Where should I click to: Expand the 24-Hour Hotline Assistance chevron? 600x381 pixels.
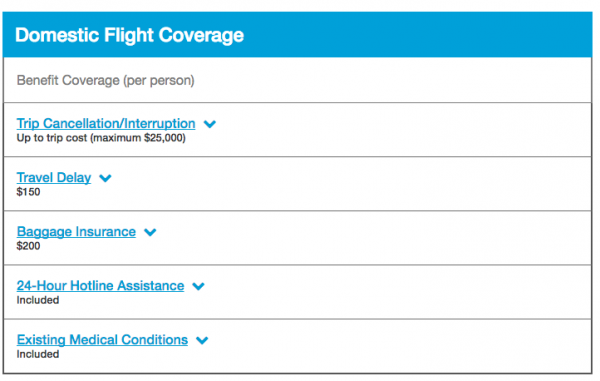click(198, 286)
